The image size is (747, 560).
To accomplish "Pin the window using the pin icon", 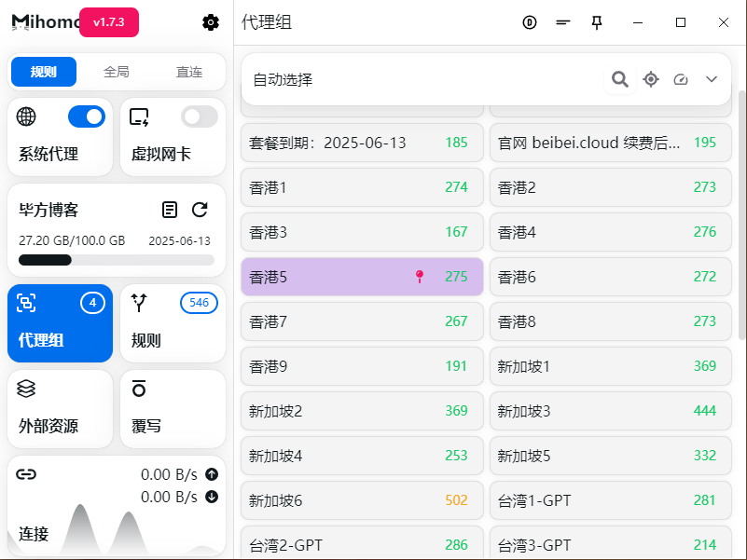I will tap(597, 22).
